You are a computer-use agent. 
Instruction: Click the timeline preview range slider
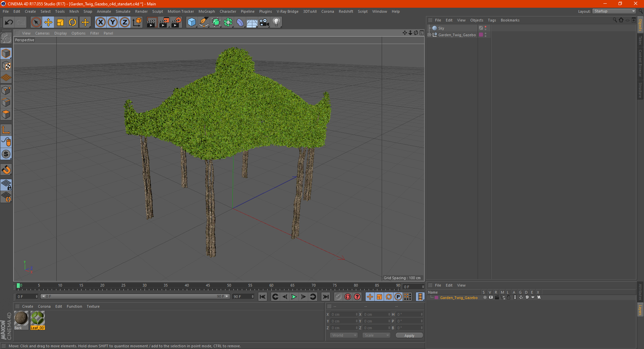click(x=135, y=296)
